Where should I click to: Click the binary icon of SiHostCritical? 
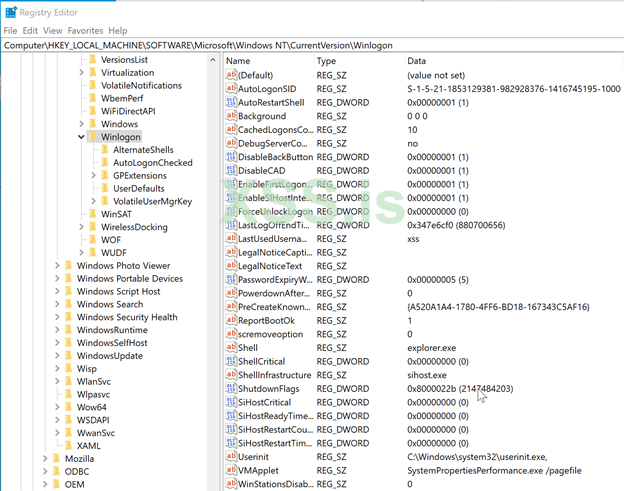(231, 402)
